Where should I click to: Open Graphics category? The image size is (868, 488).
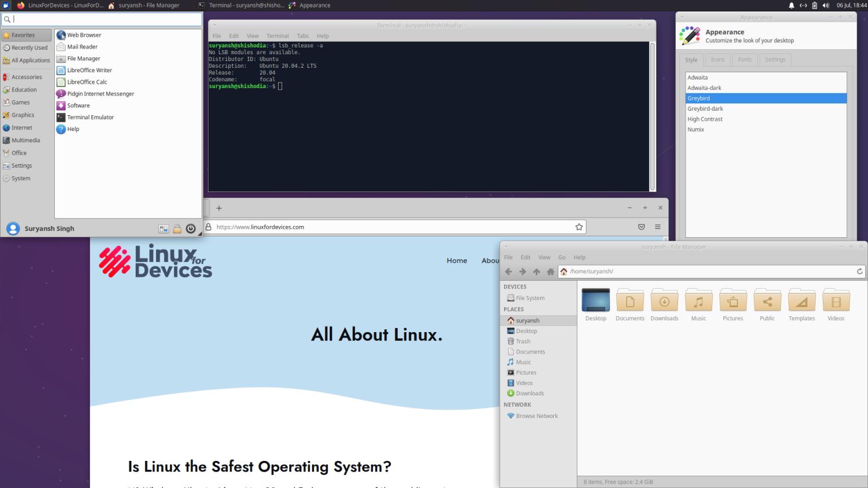[x=27, y=115]
